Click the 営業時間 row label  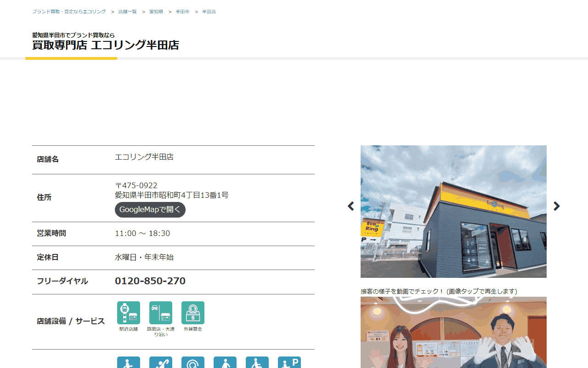coord(51,233)
